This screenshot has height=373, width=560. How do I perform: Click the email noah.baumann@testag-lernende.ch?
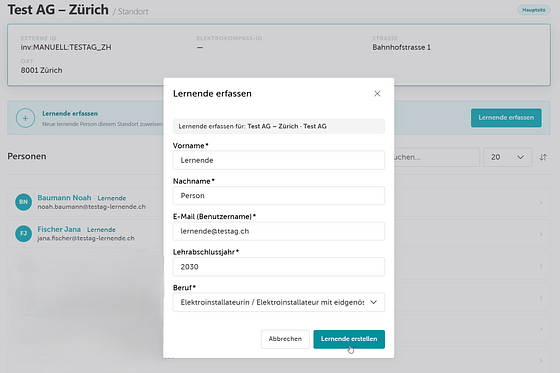click(x=91, y=207)
